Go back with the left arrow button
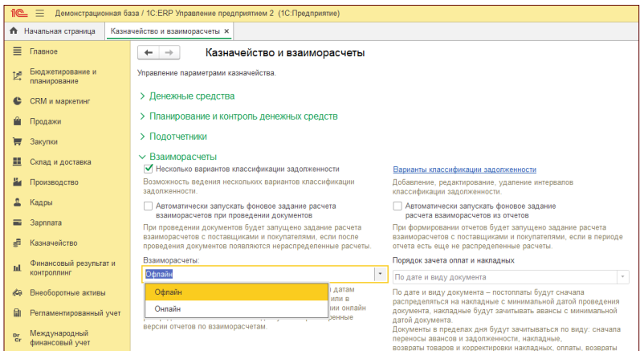This screenshot has width=644, height=351. coord(149,52)
